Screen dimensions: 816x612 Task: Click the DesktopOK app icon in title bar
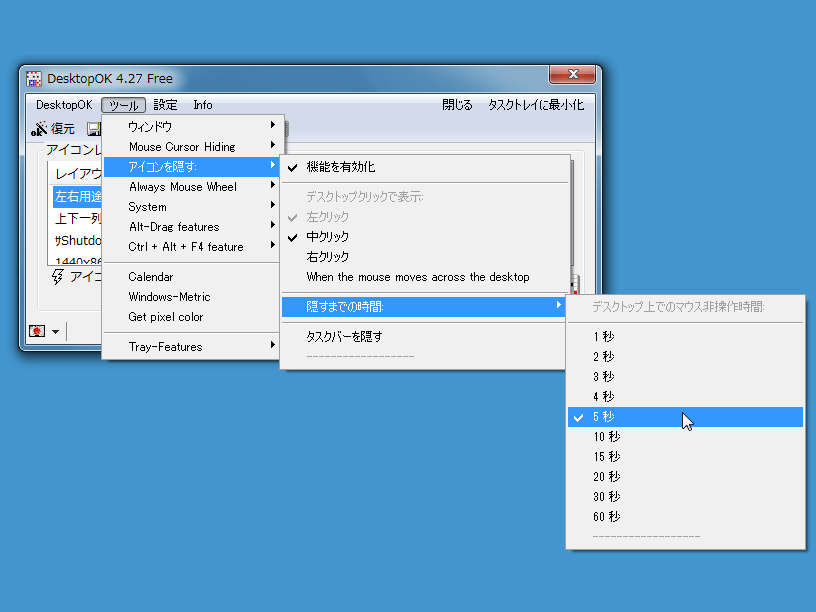[34, 79]
